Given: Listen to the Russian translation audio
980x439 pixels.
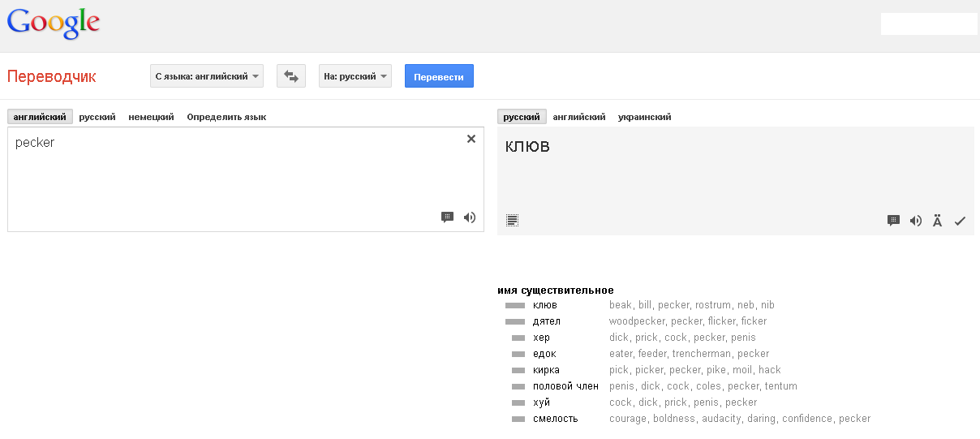Looking at the screenshot, I should point(916,220).
